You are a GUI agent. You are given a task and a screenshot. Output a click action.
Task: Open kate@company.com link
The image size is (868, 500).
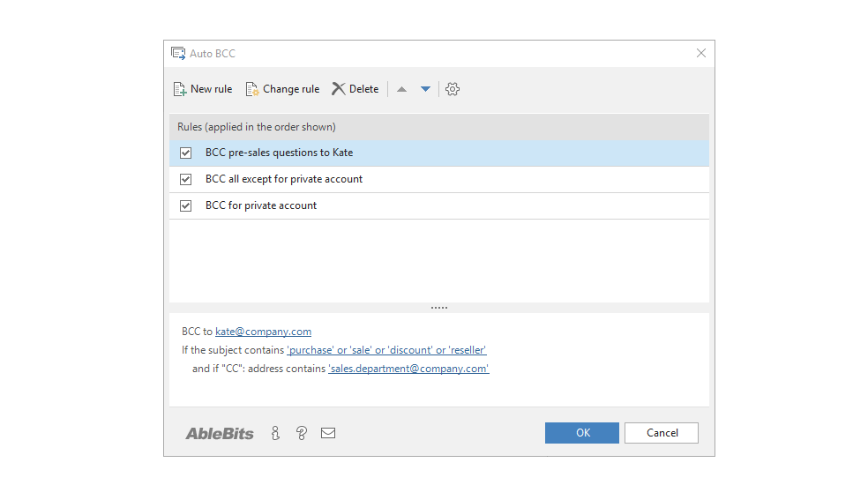(263, 332)
